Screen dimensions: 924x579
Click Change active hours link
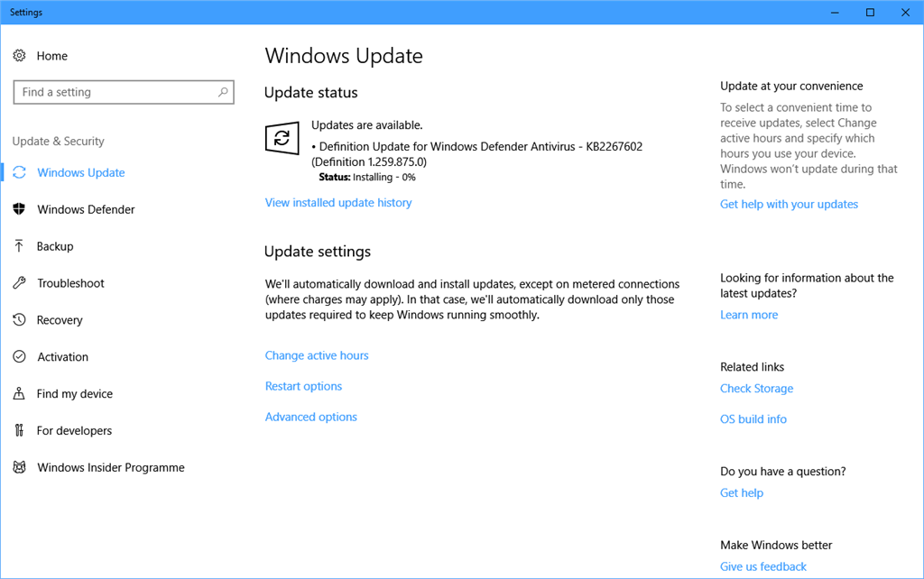pos(317,355)
